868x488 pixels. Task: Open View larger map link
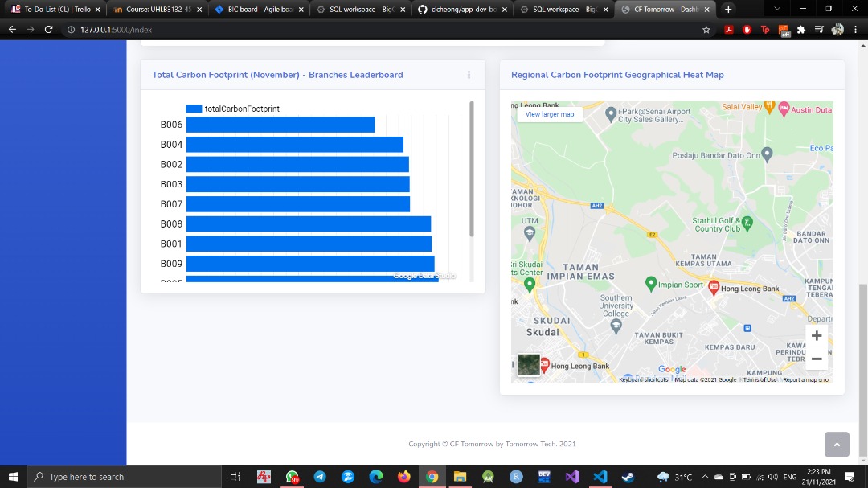click(550, 114)
